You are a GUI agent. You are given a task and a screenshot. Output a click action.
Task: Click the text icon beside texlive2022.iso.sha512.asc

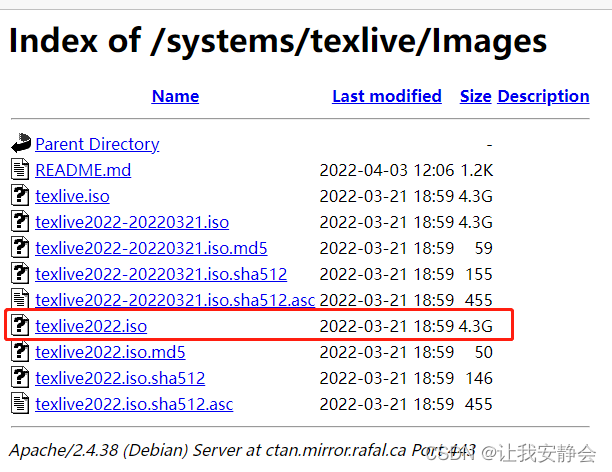(20, 403)
